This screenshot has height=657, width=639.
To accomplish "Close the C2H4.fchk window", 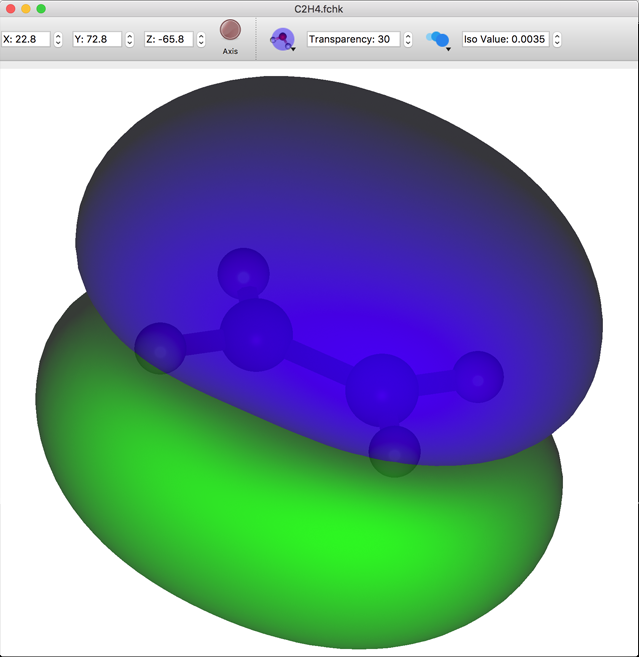I will click(10, 9).
